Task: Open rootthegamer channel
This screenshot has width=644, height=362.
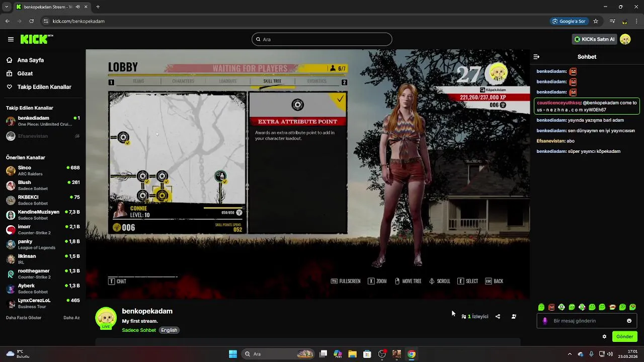Action: tap(43, 274)
